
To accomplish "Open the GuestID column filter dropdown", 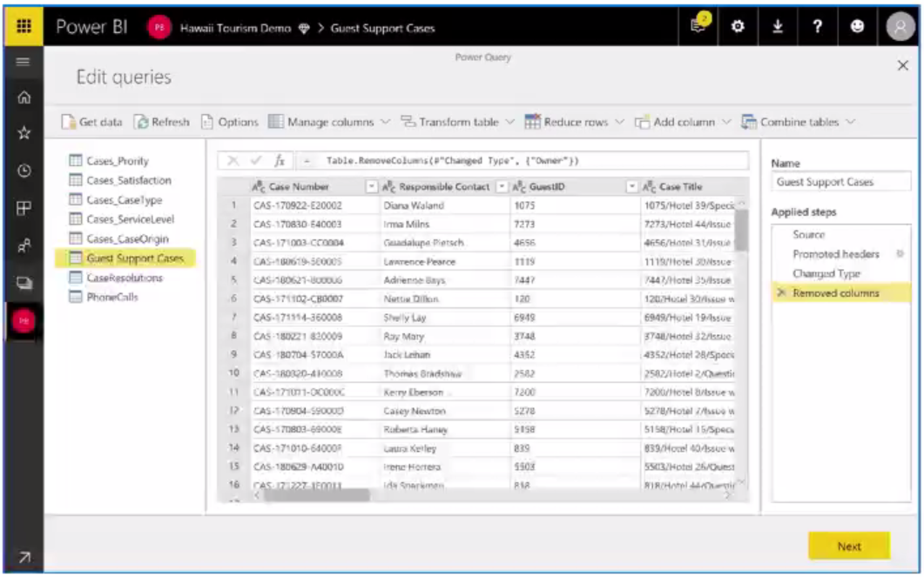I will click(x=631, y=186).
